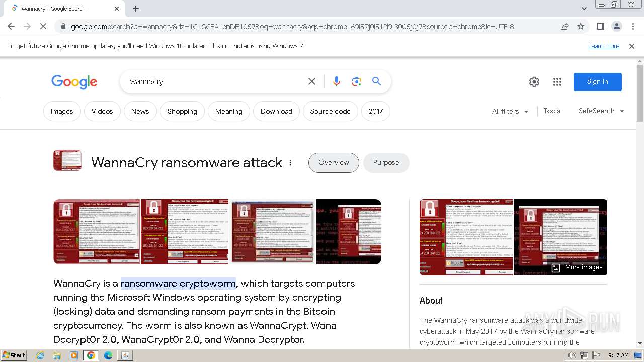Submit search with the magnifier icon
This screenshot has width=644, height=362.
[376, 81]
